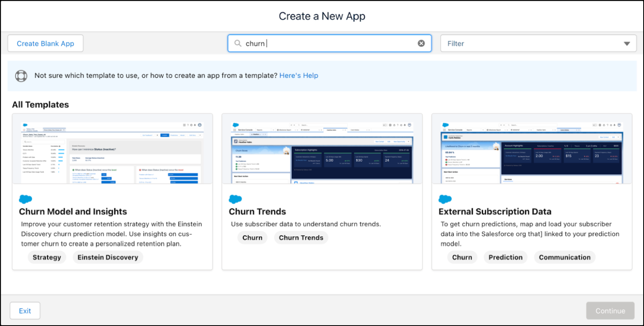This screenshot has width=644, height=326.
Task: Click the Exit button
Action: [x=25, y=311]
